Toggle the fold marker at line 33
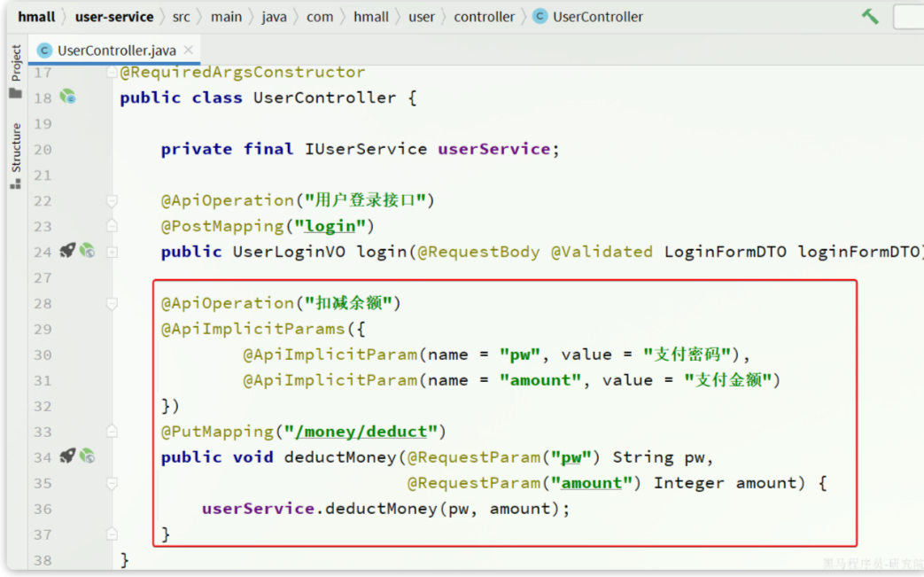Image resolution: width=924 pixels, height=577 pixels. click(113, 432)
